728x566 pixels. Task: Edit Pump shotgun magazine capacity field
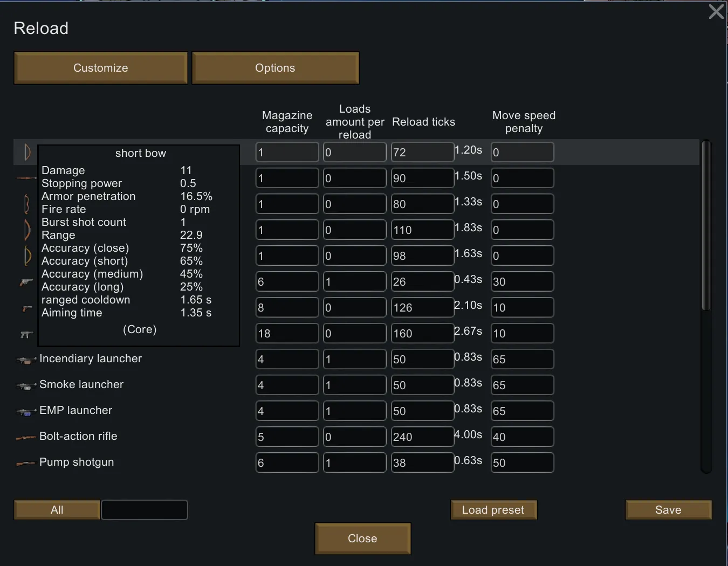287,463
